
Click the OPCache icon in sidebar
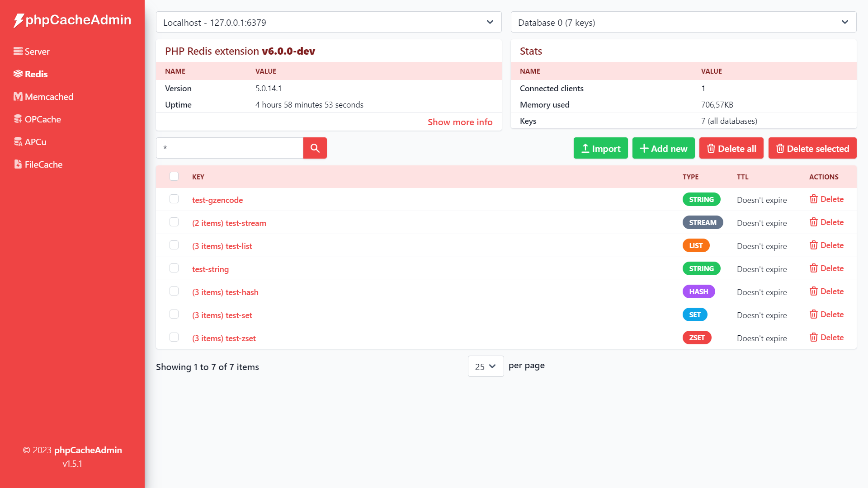[18, 119]
